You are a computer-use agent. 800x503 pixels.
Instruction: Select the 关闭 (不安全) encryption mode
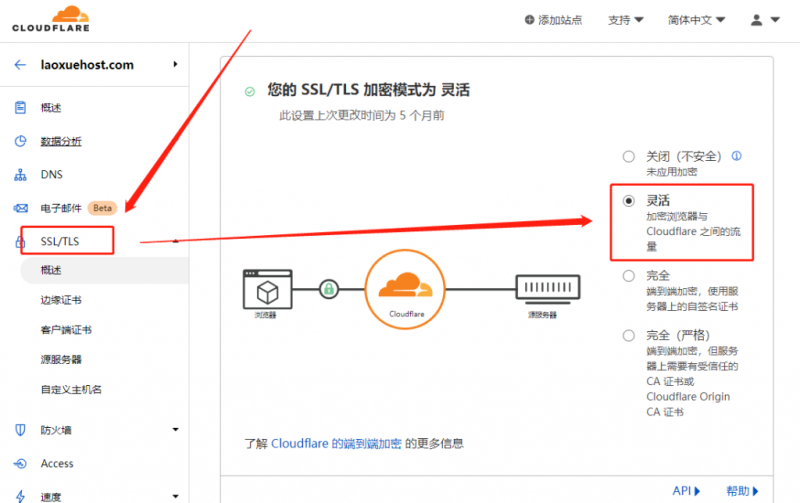629,157
